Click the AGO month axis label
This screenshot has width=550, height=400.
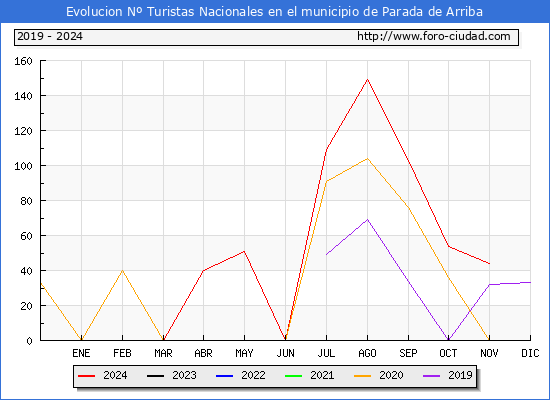pyautogui.click(x=367, y=353)
